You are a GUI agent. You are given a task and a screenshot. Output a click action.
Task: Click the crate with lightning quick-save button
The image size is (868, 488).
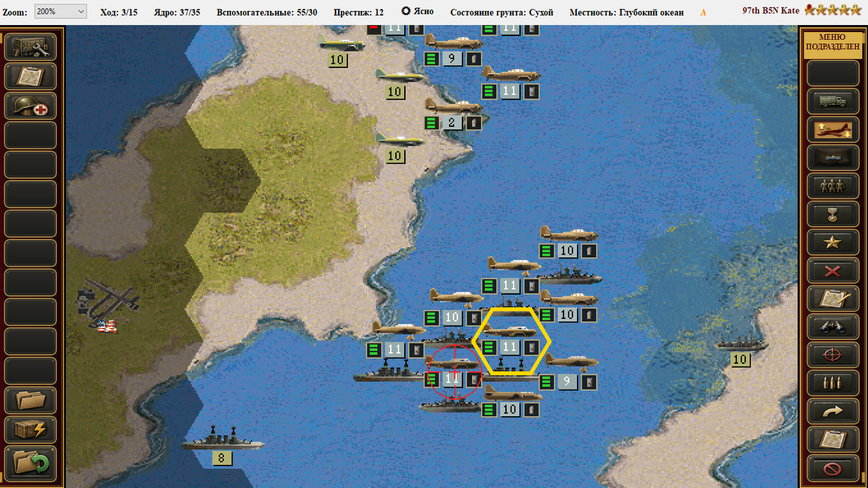(31, 430)
